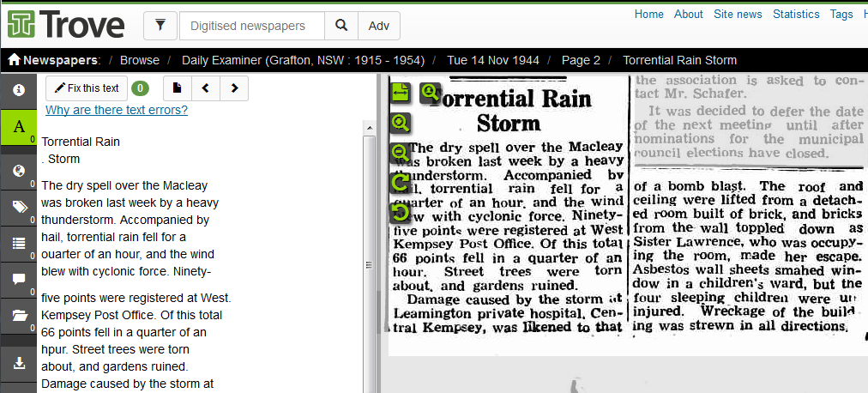Open the comments sidebar panel

tap(18, 279)
